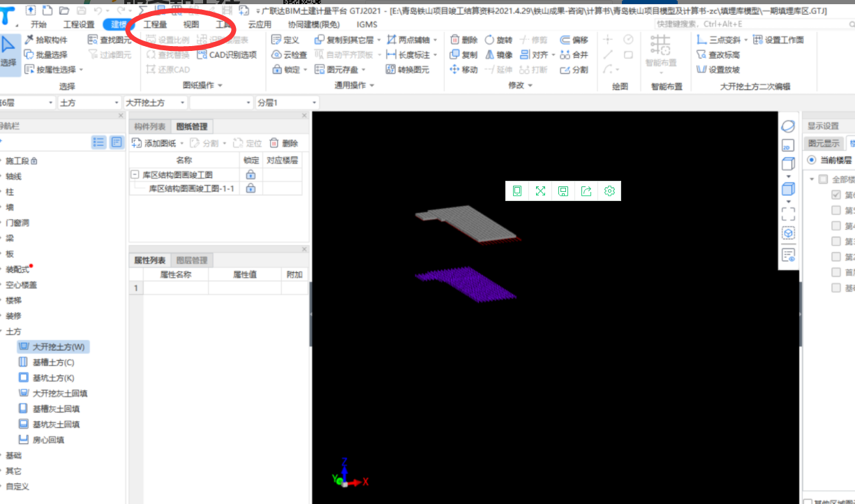Click save icon in floating toolbar
The width and height of the screenshot is (855, 504).
[x=563, y=191]
